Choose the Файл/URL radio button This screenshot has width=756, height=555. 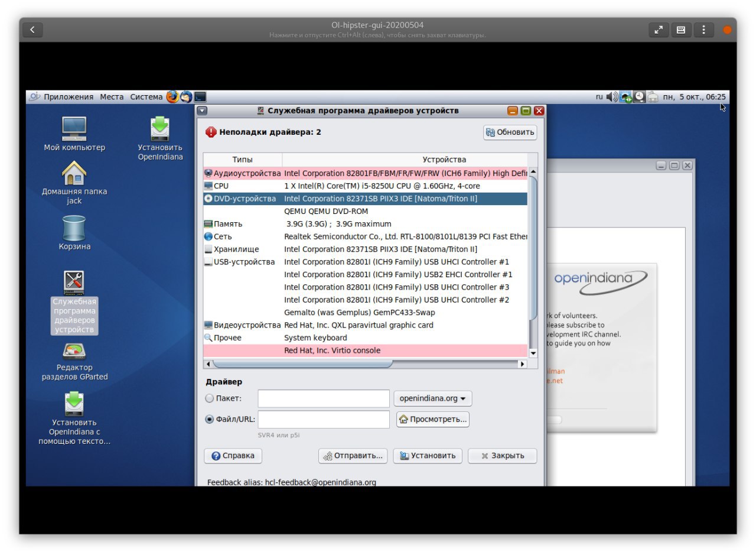pos(209,419)
